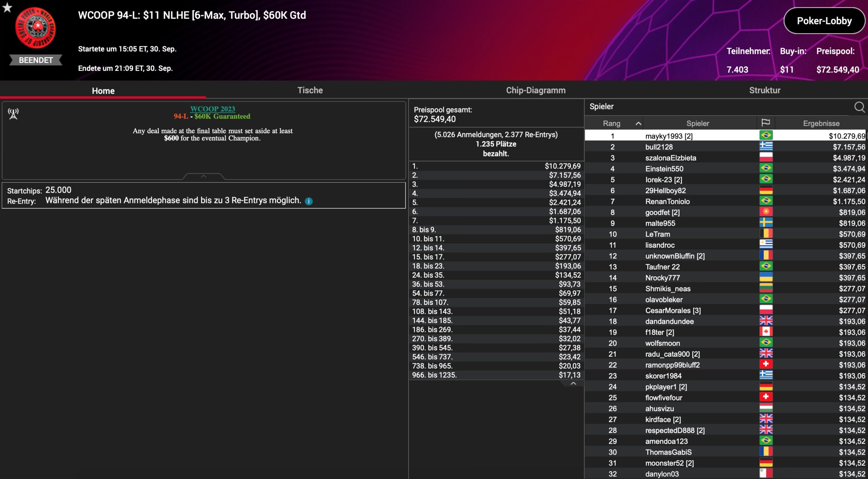Select player unknownBluffin in the list

725,256
